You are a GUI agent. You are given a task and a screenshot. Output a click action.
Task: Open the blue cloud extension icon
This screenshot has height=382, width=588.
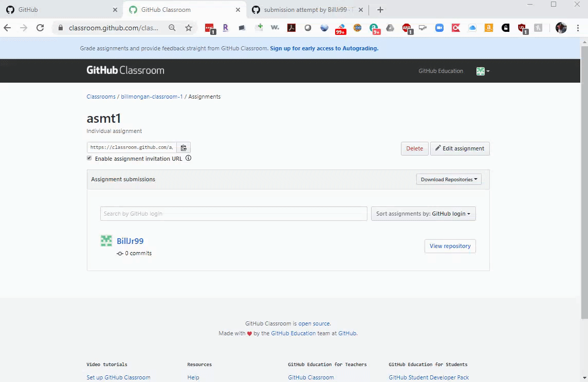(472, 28)
